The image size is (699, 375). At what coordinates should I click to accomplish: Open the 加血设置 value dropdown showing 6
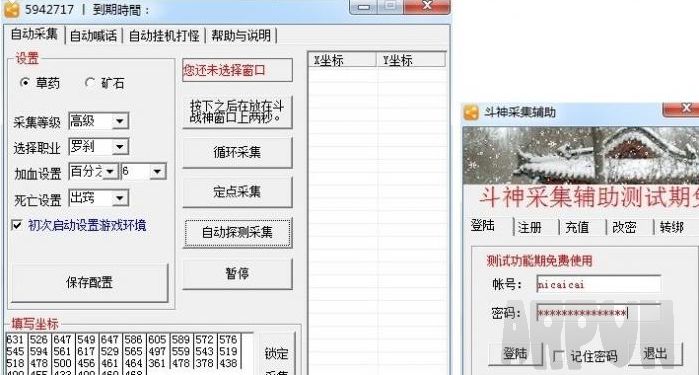point(157,172)
